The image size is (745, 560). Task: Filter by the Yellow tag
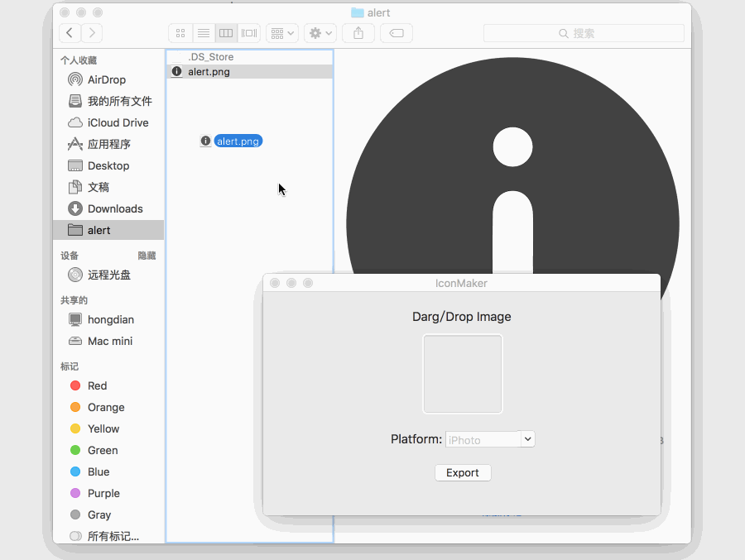click(x=108, y=428)
